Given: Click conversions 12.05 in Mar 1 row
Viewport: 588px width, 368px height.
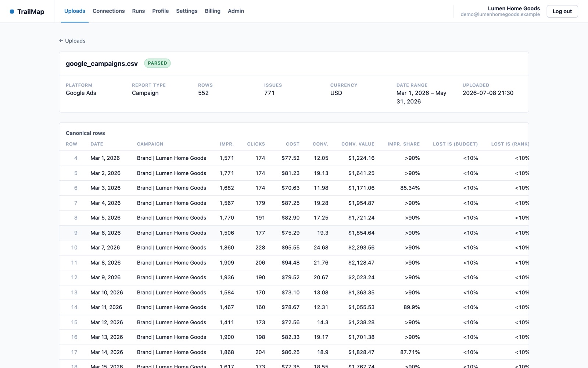Looking at the screenshot, I should (x=321, y=158).
